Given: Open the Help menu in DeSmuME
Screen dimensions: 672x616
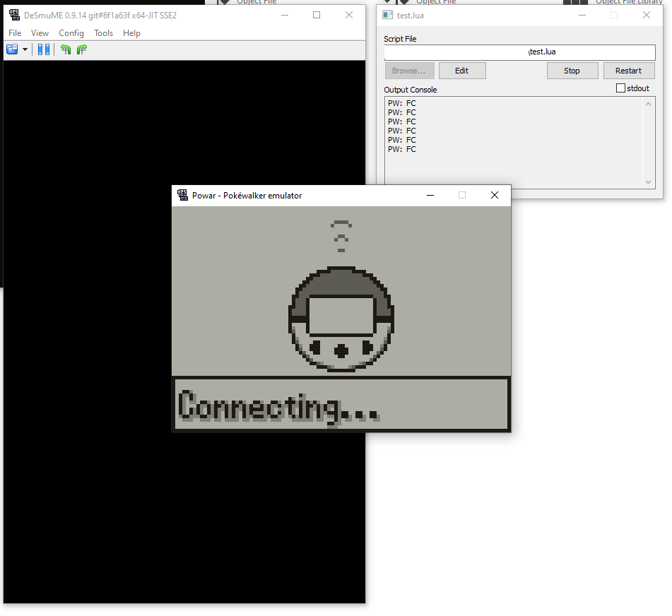Looking at the screenshot, I should pyautogui.click(x=131, y=33).
